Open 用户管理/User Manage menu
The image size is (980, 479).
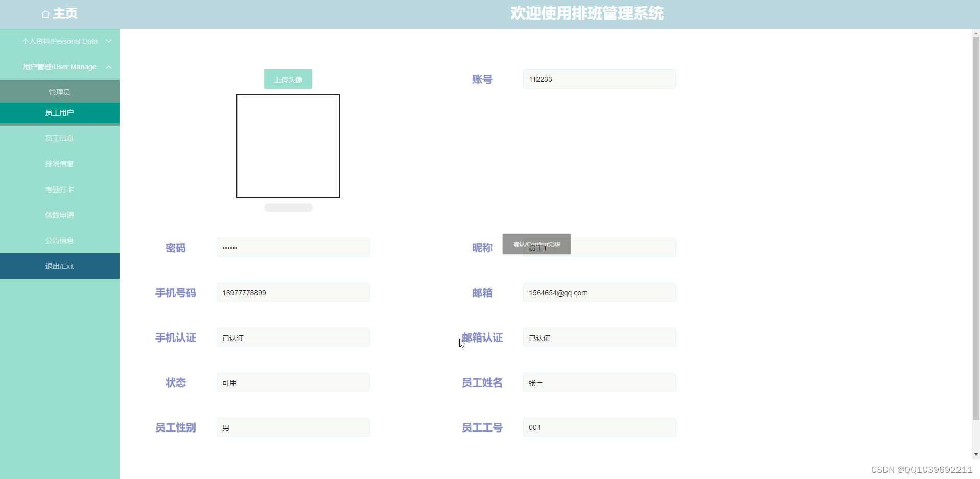[60, 67]
